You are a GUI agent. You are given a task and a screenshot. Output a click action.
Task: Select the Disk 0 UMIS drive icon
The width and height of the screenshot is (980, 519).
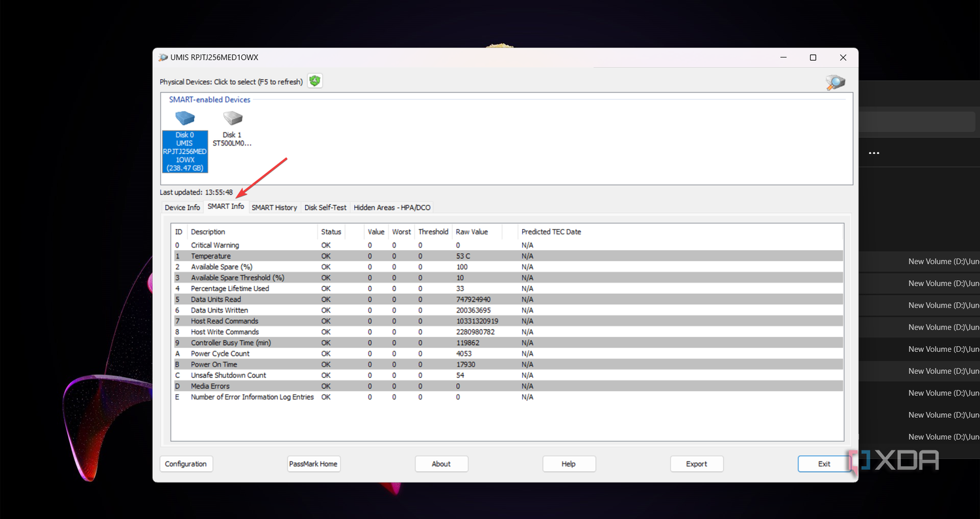pyautogui.click(x=185, y=141)
